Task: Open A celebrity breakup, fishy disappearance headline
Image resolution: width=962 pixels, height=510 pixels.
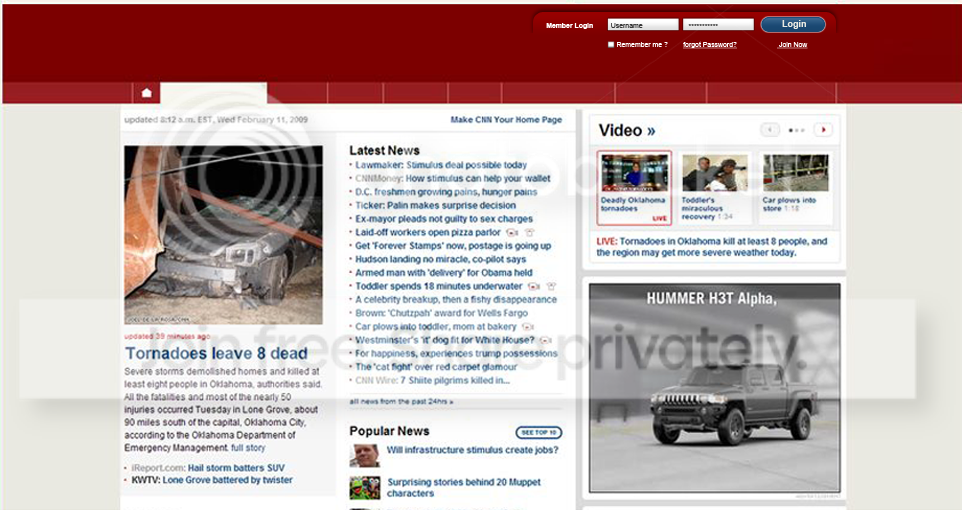Action: 456,300
